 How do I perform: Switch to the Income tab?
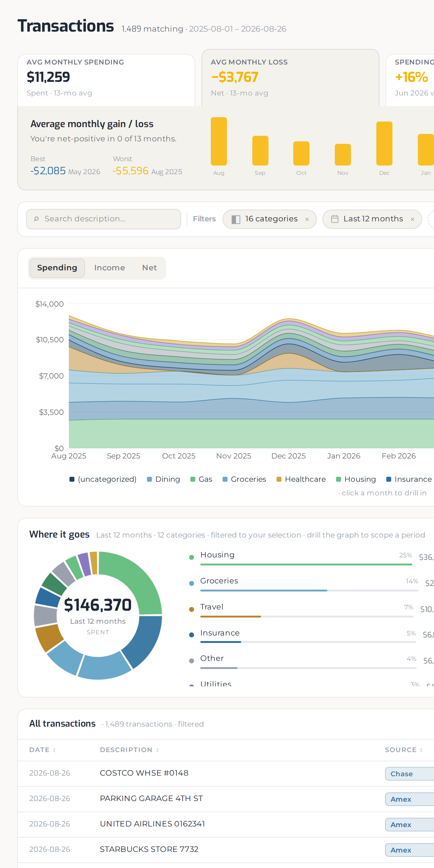(x=109, y=268)
